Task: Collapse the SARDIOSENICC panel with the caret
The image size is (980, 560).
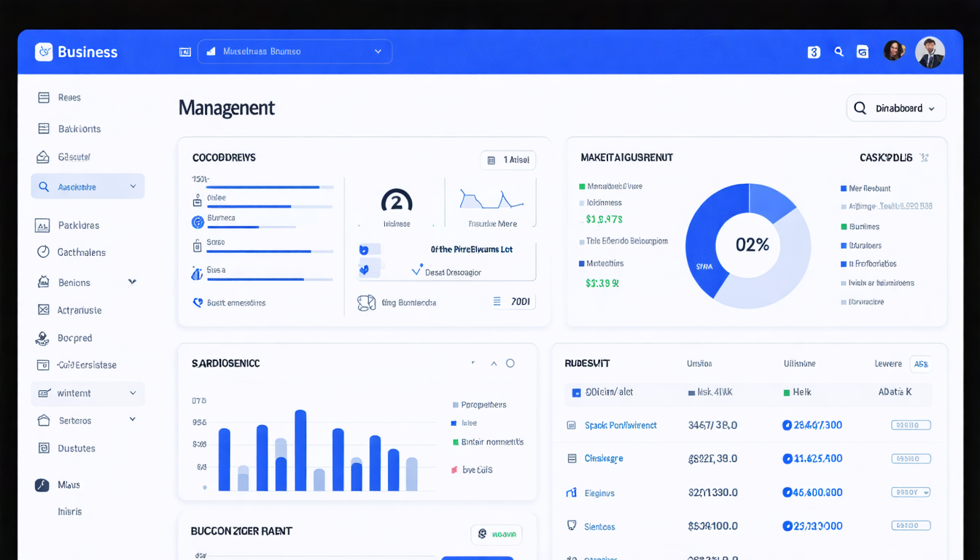Action: point(494,363)
